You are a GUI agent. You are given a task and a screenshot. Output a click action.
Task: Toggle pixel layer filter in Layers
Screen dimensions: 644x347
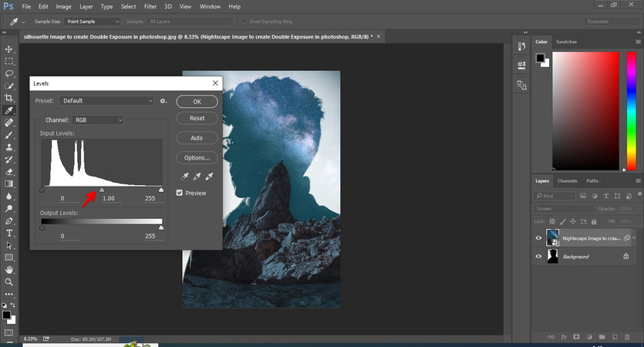point(583,196)
